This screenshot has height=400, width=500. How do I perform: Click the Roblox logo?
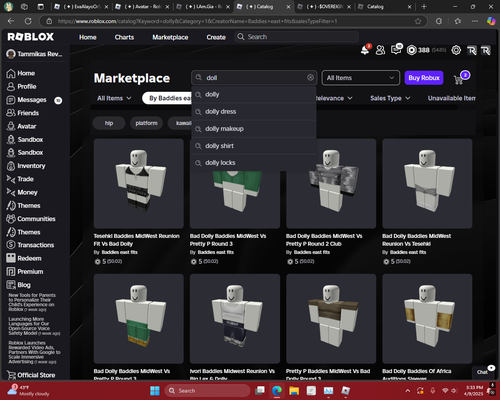pyautogui.click(x=31, y=37)
